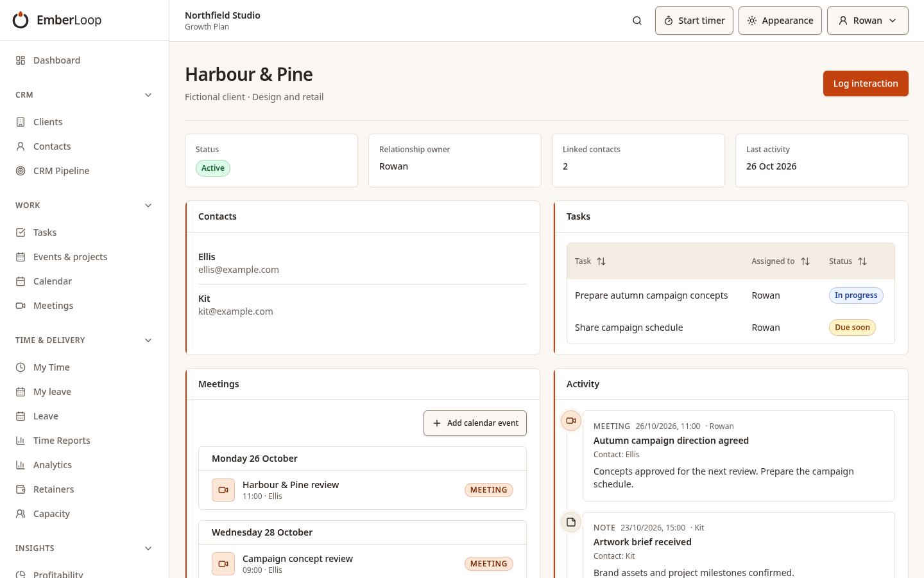
Task: Click the Capacity people icon
Action: click(21, 514)
